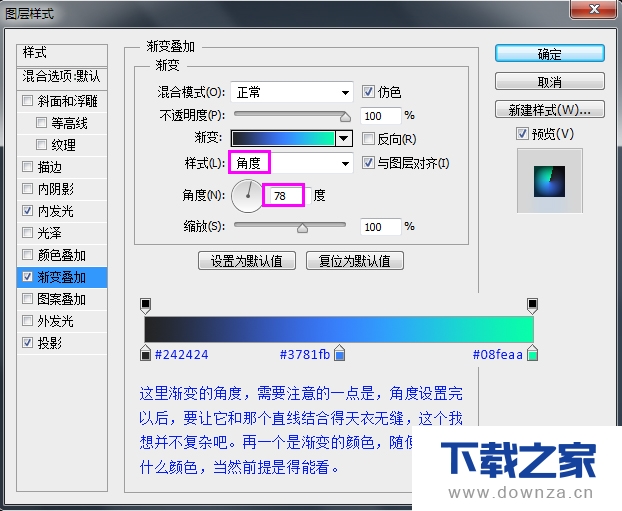This screenshot has width=622, height=511.
Task: Select the left opacity stop above gradient
Action: coord(146,305)
